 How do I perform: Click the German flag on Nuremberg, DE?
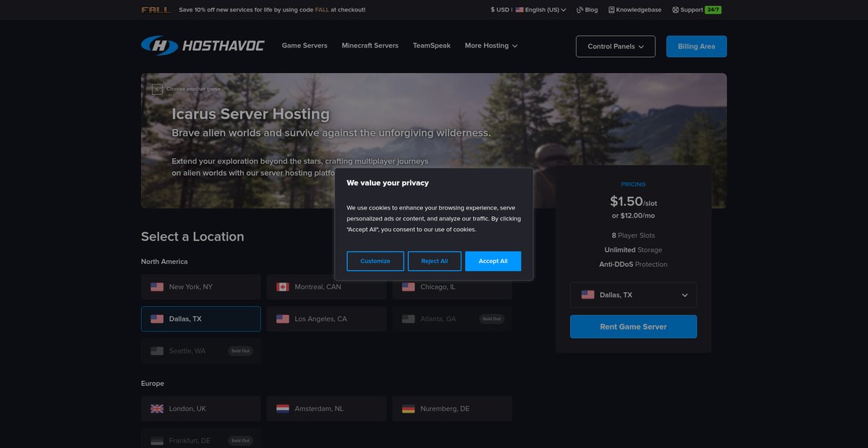[x=409, y=408]
